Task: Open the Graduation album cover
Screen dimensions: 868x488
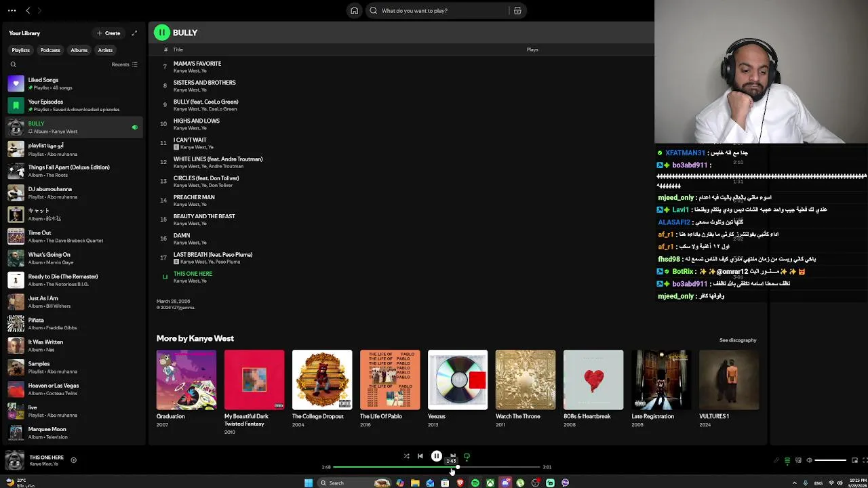Action: click(x=186, y=380)
